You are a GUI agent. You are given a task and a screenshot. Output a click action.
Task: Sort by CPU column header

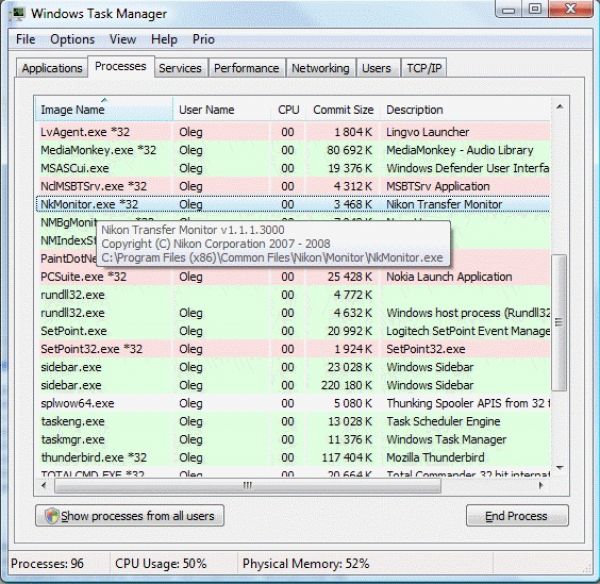pos(288,109)
